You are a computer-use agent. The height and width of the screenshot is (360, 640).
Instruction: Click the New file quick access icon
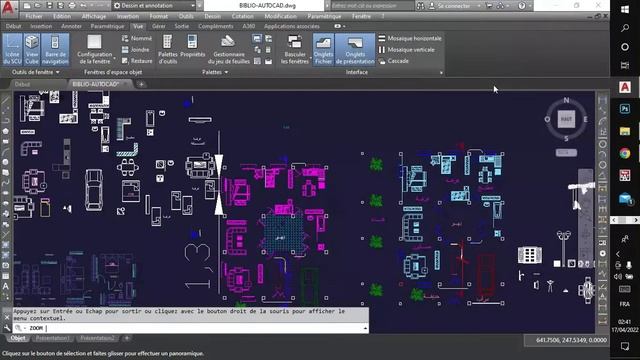27,6
